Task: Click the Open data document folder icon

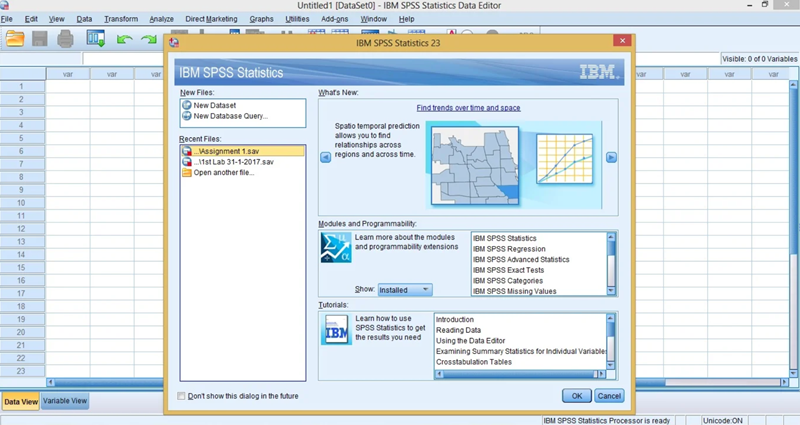Action: pyautogui.click(x=15, y=39)
